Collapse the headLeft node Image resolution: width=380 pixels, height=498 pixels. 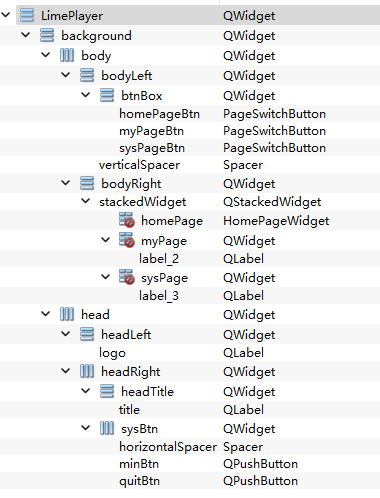(66, 333)
